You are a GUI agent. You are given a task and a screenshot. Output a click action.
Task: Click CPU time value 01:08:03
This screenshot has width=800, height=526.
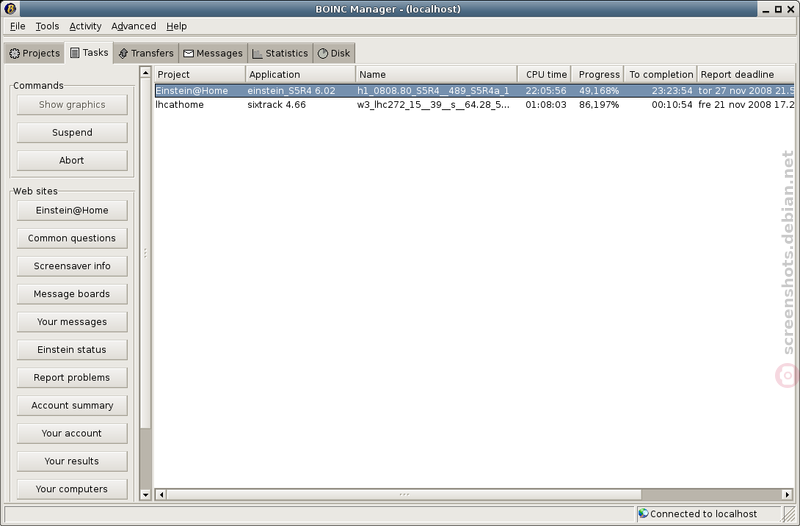coord(546,105)
